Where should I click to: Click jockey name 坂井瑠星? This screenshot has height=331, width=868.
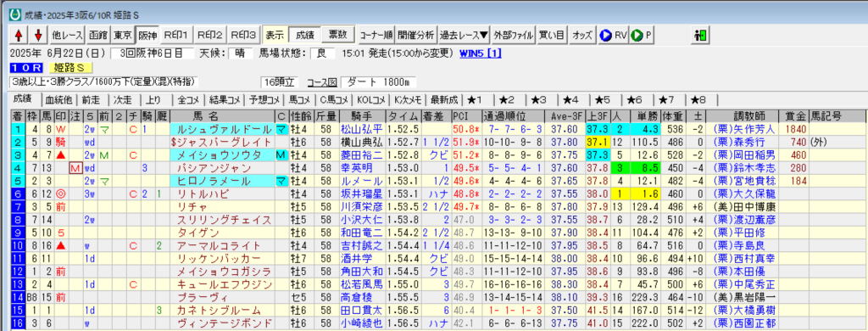click(360, 194)
